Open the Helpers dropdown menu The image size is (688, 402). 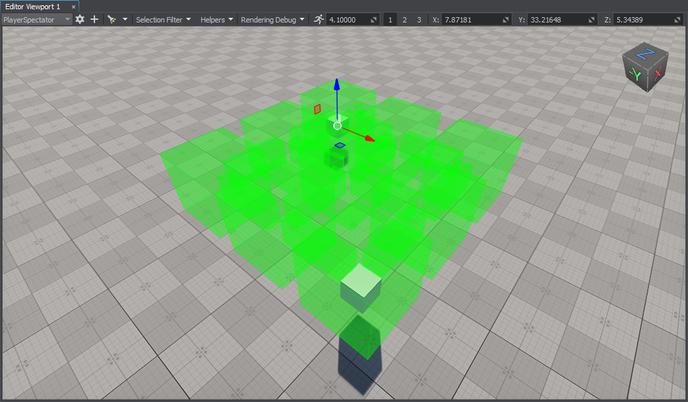click(216, 19)
